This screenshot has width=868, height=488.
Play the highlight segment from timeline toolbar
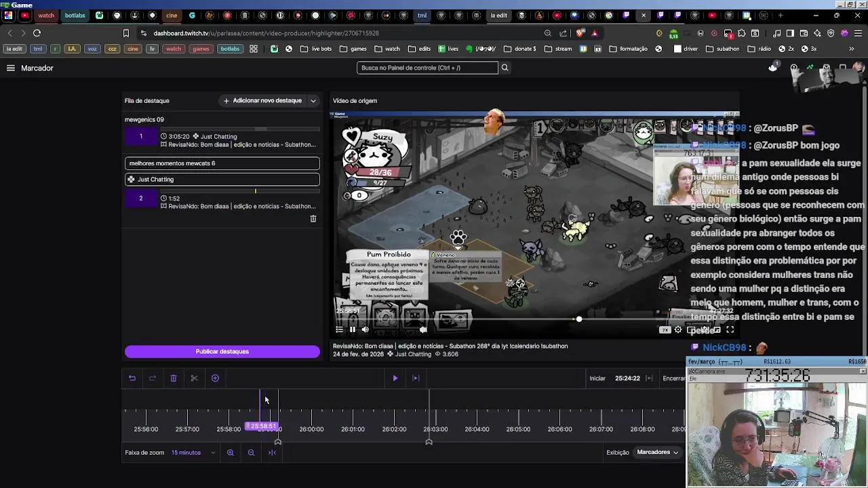point(395,378)
